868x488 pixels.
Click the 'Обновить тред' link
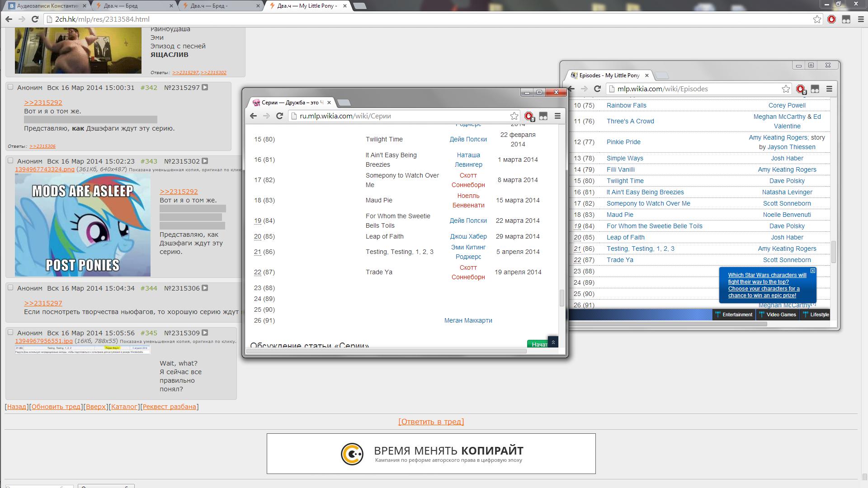(56, 407)
